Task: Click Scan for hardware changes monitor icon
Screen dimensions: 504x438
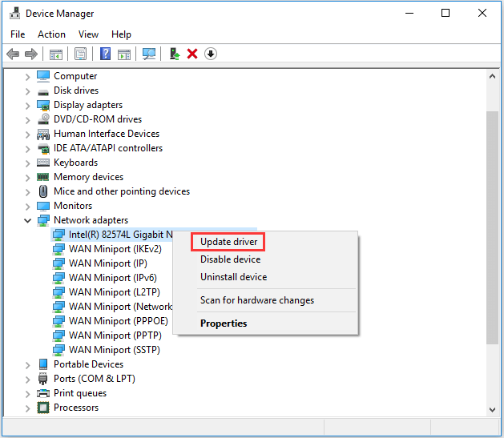Action: (149, 54)
